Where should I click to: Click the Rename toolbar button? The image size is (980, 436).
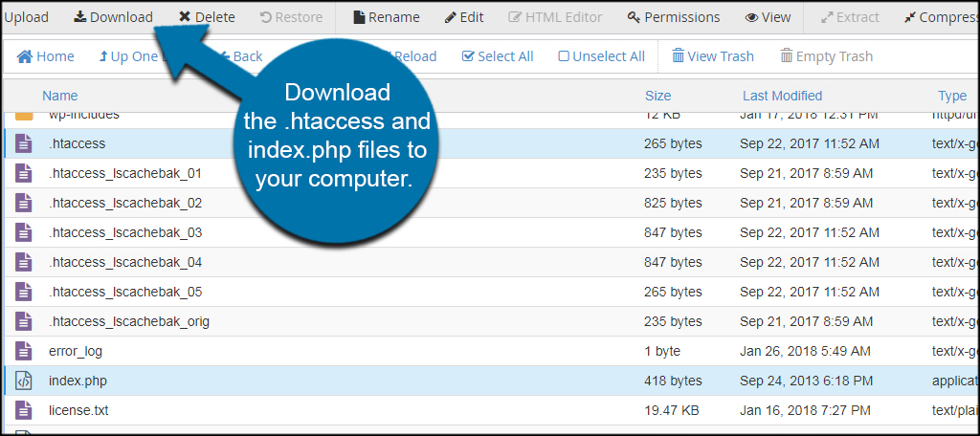tap(387, 17)
